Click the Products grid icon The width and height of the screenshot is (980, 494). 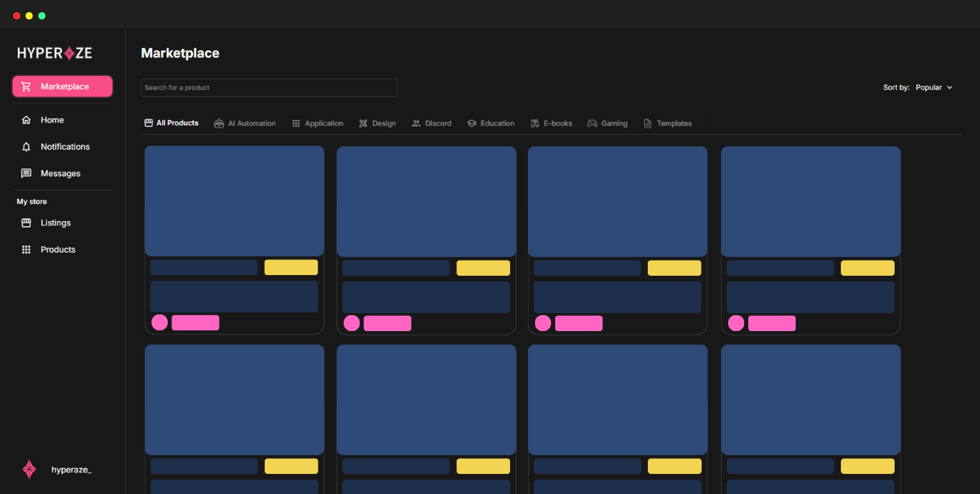pos(27,250)
